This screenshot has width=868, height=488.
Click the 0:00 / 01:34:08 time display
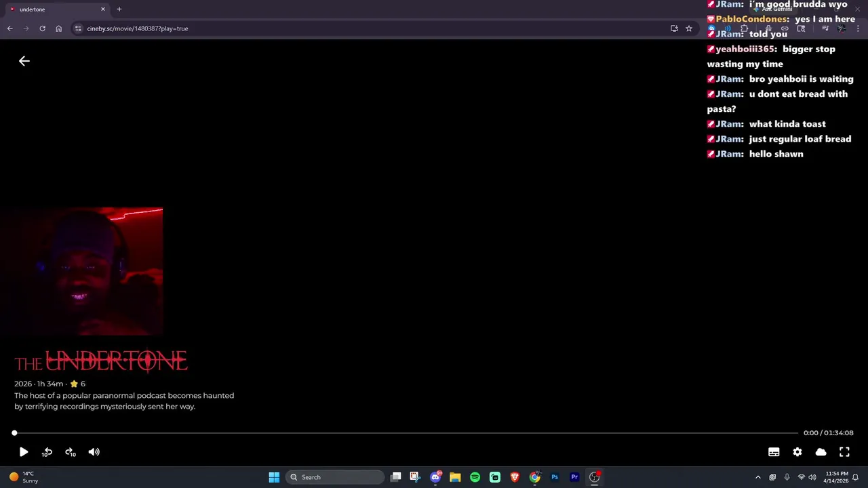pyautogui.click(x=829, y=433)
